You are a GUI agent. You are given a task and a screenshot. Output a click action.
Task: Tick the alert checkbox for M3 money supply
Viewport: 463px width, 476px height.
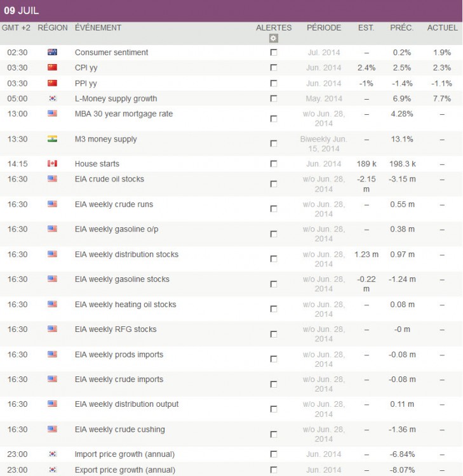274,143
